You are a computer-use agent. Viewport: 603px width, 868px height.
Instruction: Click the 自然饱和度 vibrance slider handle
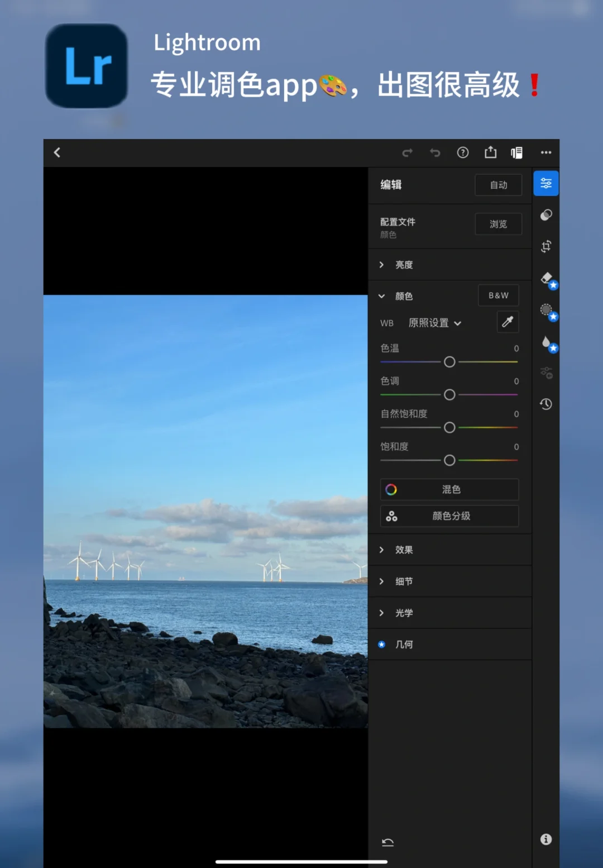(449, 427)
